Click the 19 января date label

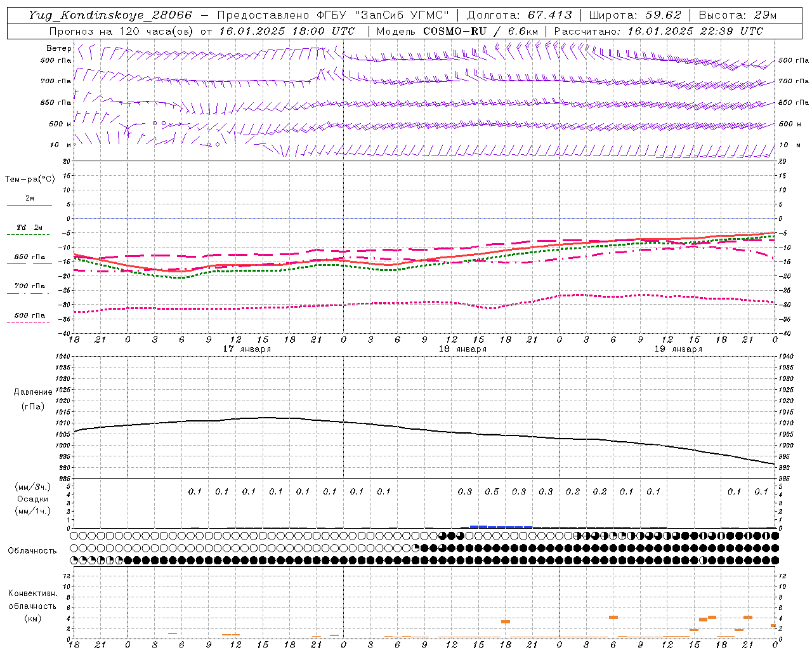click(678, 349)
